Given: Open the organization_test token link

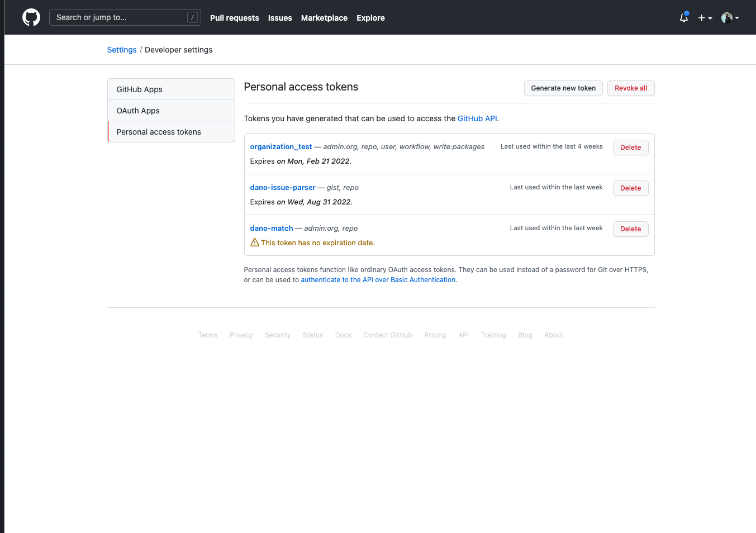Looking at the screenshot, I should coord(281,146).
